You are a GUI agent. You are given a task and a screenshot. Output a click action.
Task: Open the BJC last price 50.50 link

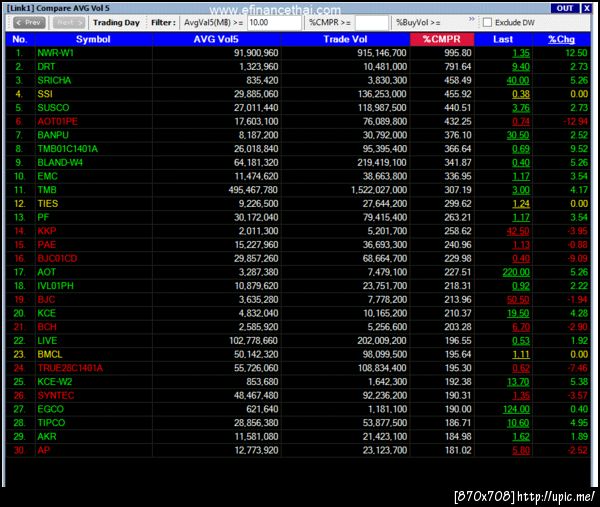tap(518, 300)
